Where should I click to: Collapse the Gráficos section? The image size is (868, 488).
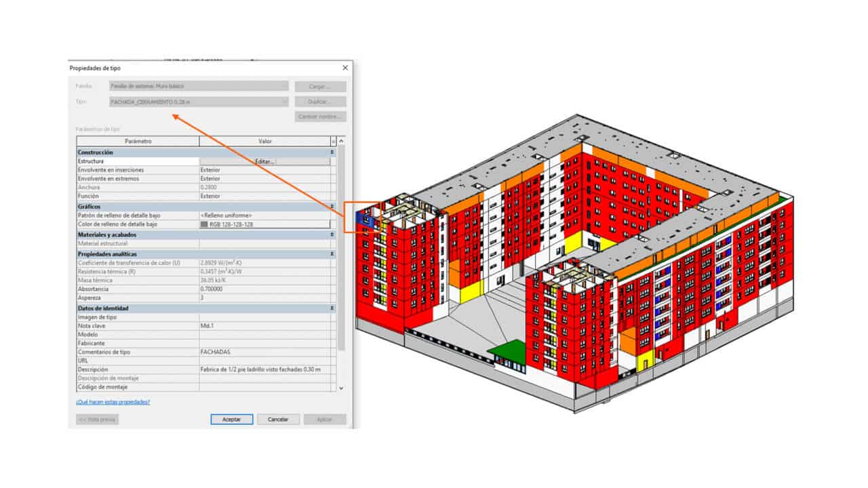332,206
